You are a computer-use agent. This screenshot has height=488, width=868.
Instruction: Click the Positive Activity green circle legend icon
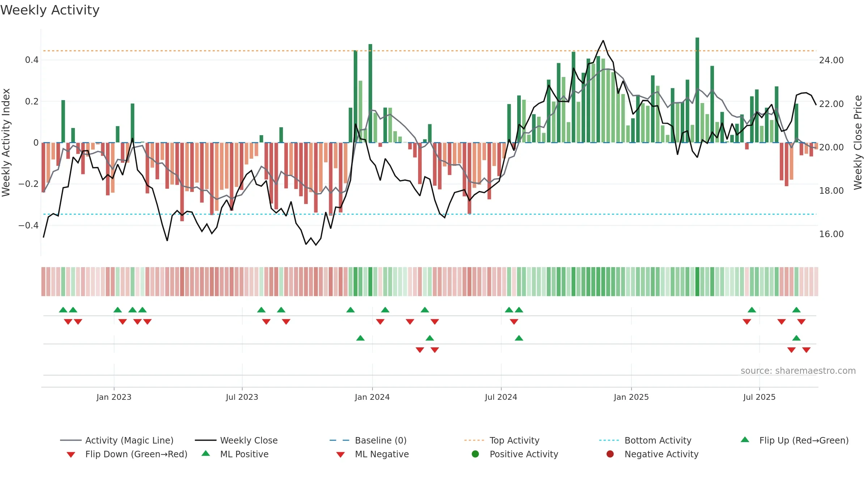(x=475, y=454)
